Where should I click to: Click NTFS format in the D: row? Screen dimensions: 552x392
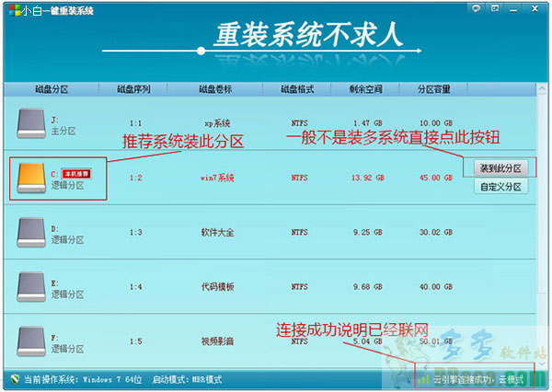tap(299, 233)
